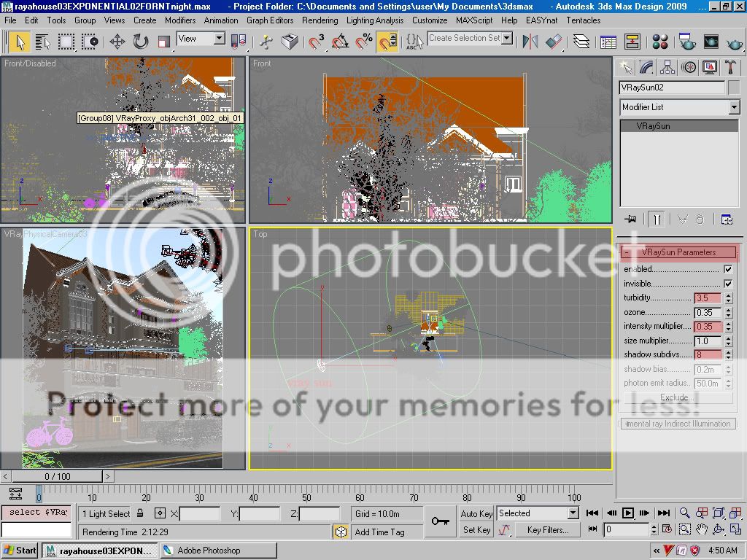Toggle Angle Snap
The height and width of the screenshot is (560, 747).
(340, 42)
